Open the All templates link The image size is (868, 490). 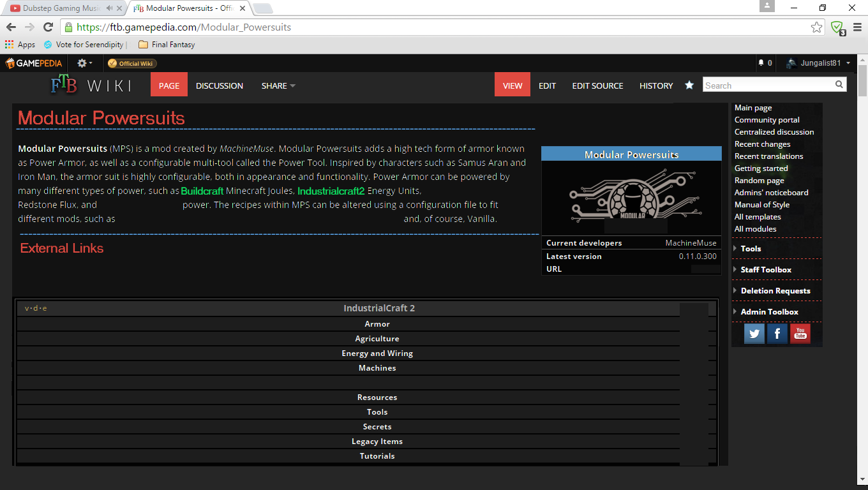coord(758,217)
